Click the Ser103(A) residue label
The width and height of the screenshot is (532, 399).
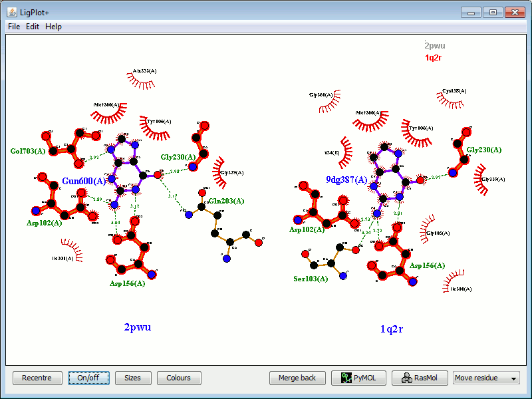[311, 279]
